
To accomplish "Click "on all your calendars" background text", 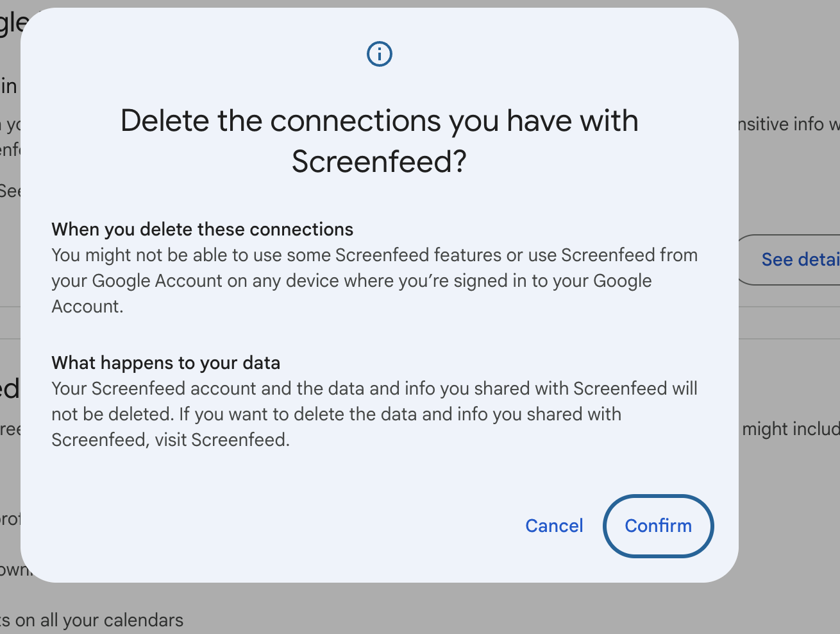I will [96, 621].
